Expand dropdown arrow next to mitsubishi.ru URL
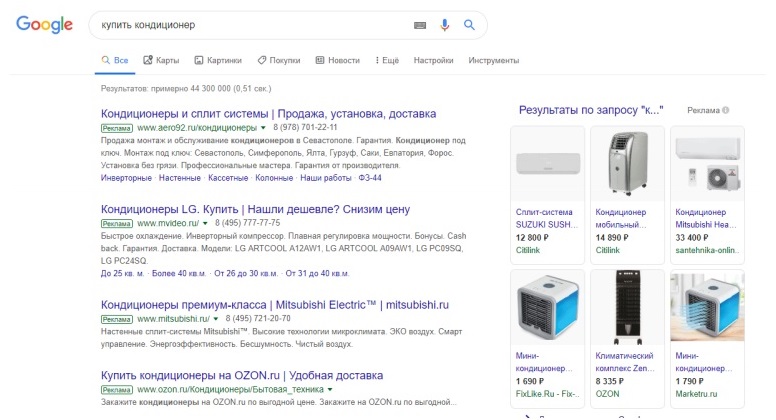The height and width of the screenshot is (420, 776). click(x=216, y=319)
